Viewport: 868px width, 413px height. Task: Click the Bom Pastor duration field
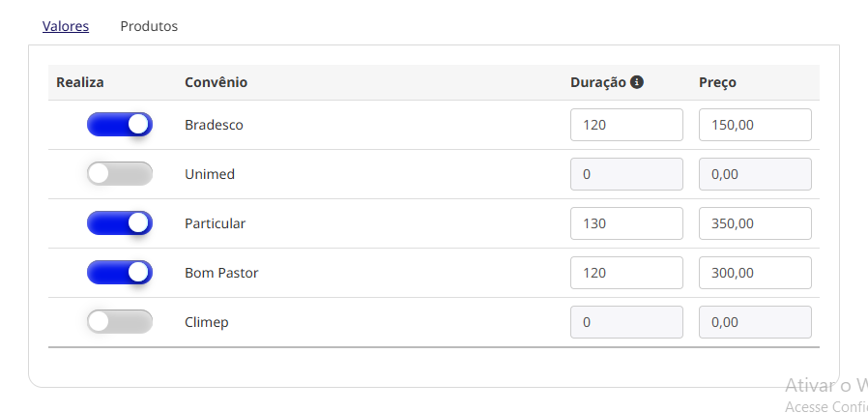click(626, 273)
